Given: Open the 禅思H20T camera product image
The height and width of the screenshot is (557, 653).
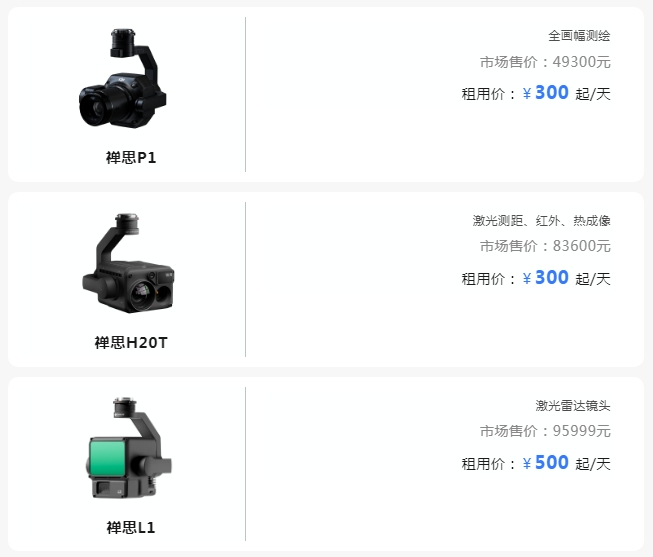Looking at the screenshot, I should pos(128,263).
